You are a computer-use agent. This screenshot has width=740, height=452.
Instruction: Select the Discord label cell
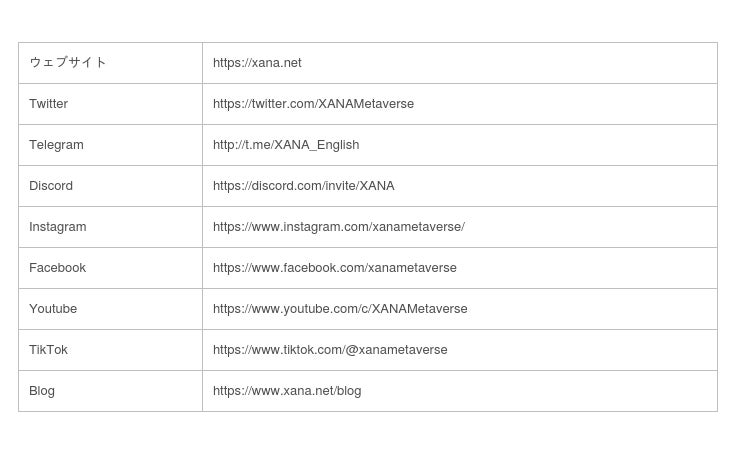point(51,186)
